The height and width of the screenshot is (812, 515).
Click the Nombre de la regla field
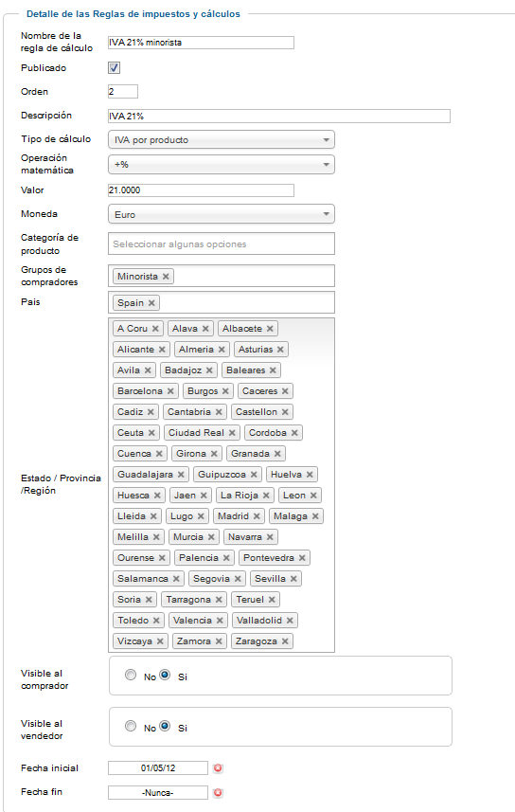point(201,43)
